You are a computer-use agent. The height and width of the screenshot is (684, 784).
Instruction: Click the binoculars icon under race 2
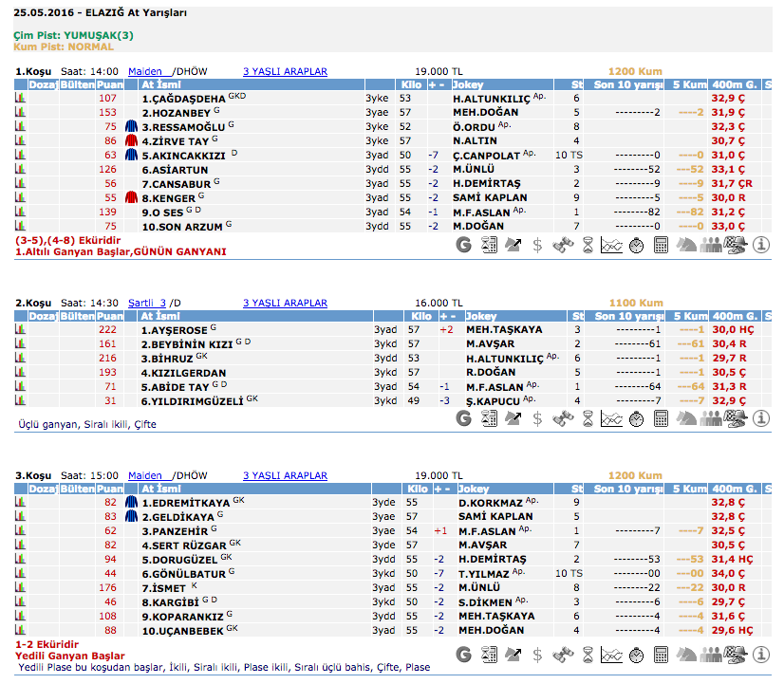click(x=563, y=416)
